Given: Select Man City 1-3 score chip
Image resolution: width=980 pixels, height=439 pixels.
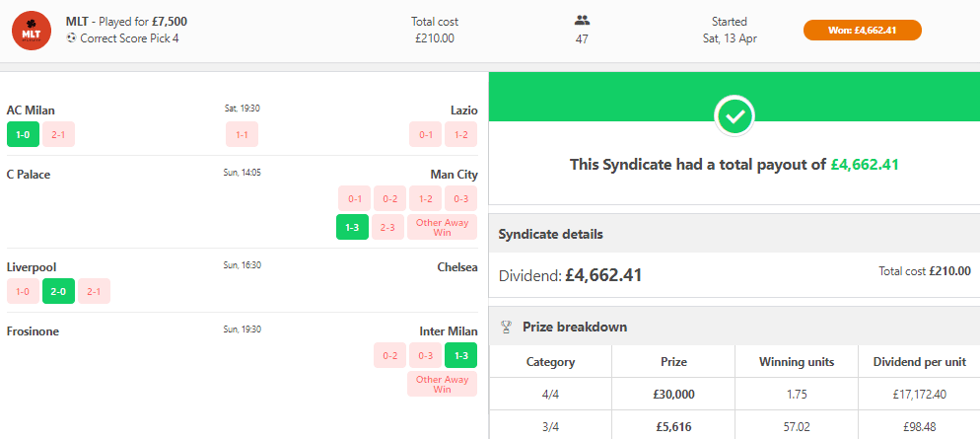Looking at the screenshot, I should (x=352, y=227).
